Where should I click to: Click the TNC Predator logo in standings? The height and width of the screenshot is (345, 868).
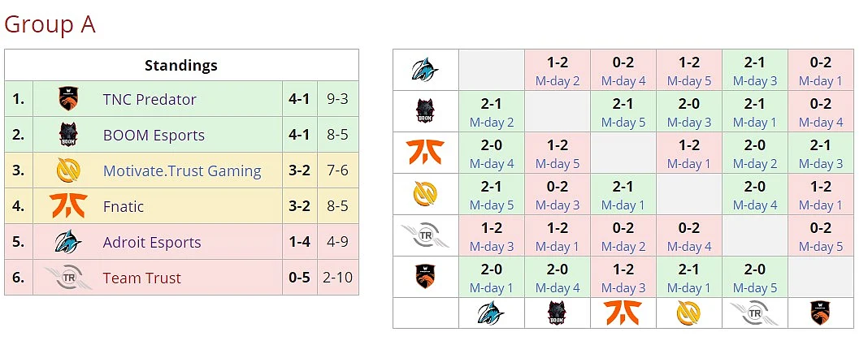click(68, 99)
